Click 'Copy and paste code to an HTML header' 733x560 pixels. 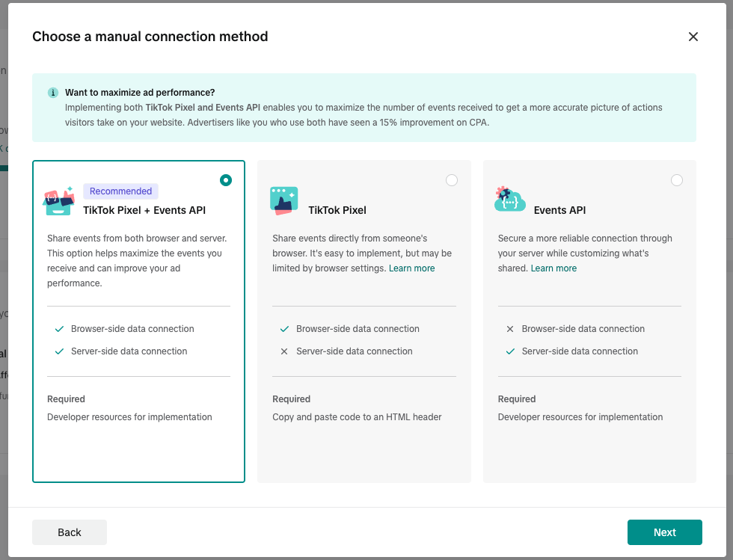point(358,417)
